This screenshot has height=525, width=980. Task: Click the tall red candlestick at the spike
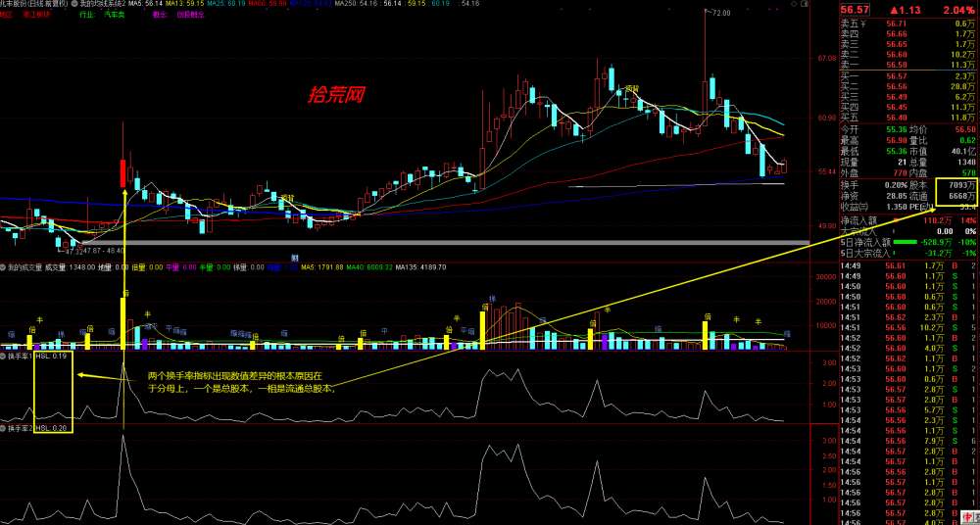click(x=123, y=173)
